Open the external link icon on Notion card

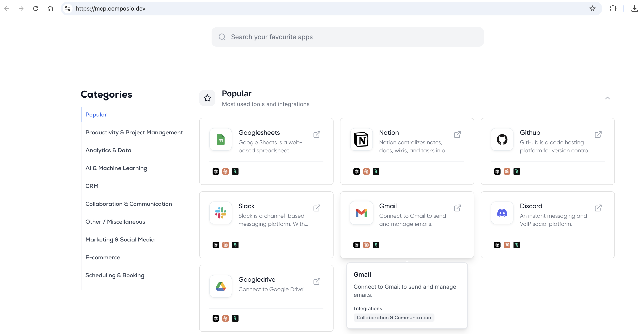pos(458,135)
